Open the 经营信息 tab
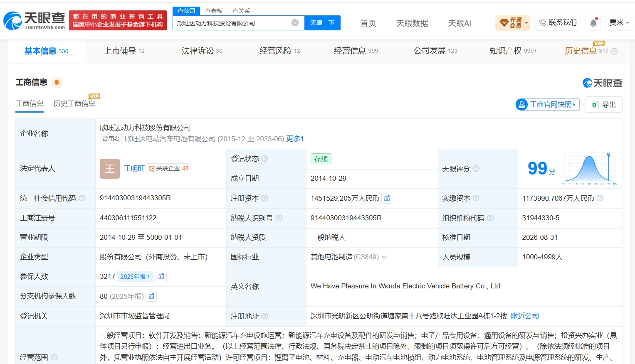 click(357, 51)
